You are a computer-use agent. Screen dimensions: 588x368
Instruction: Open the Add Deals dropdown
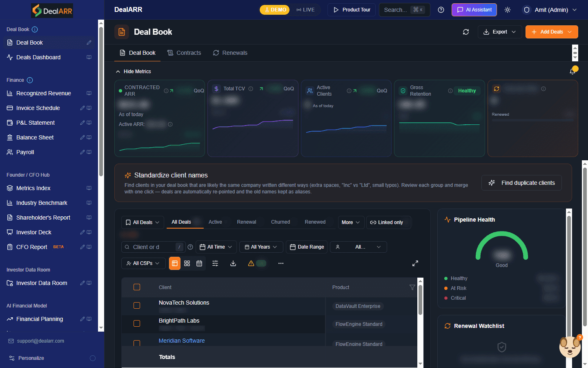[552, 32]
